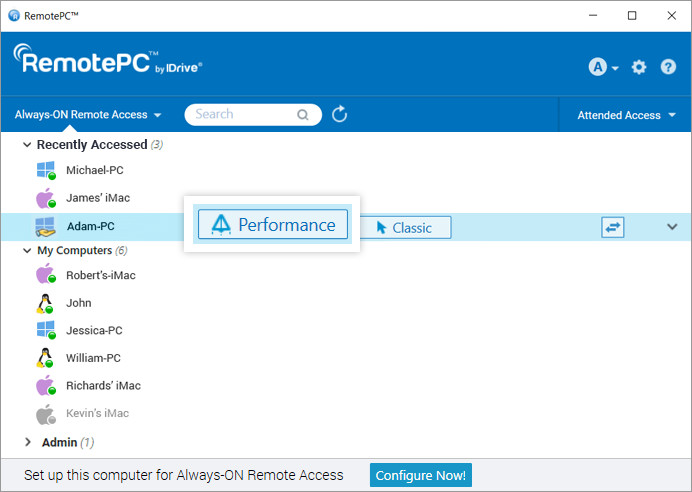692x492 pixels.
Task: Collapse the My Computers group
Action: tap(27, 251)
